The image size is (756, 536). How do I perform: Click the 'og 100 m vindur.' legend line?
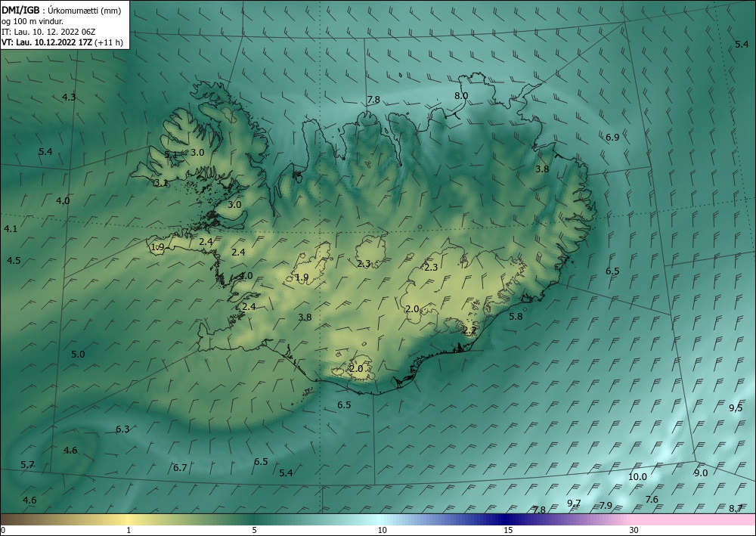33,21
